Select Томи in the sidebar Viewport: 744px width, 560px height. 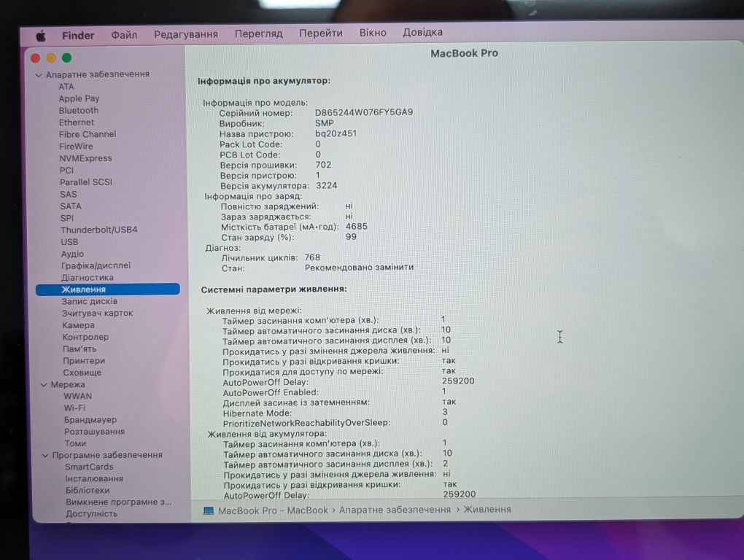(75, 444)
